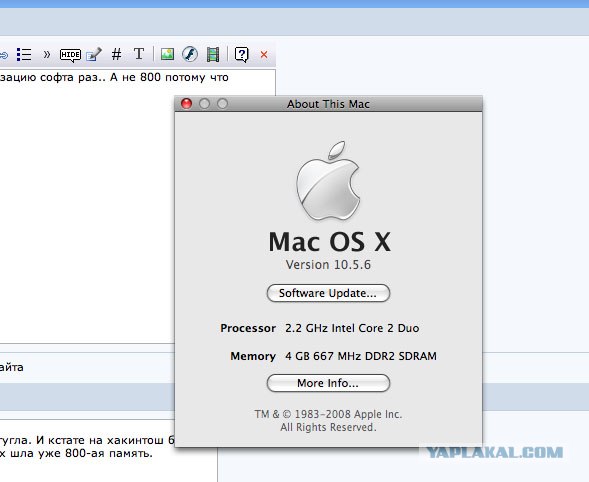The image size is (589, 482).
Task: Click the About This Mac title bar
Action: coord(328,104)
